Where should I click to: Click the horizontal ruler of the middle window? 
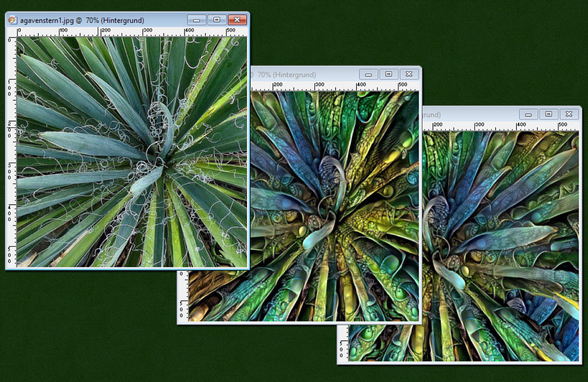click(335, 86)
